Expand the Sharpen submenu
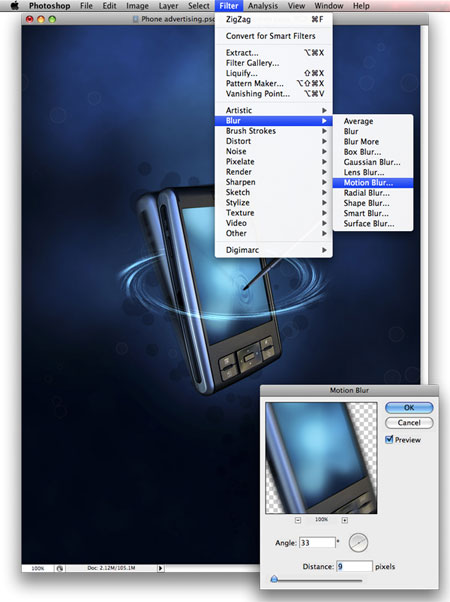This screenshot has height=602, width=450. point(274,182)
